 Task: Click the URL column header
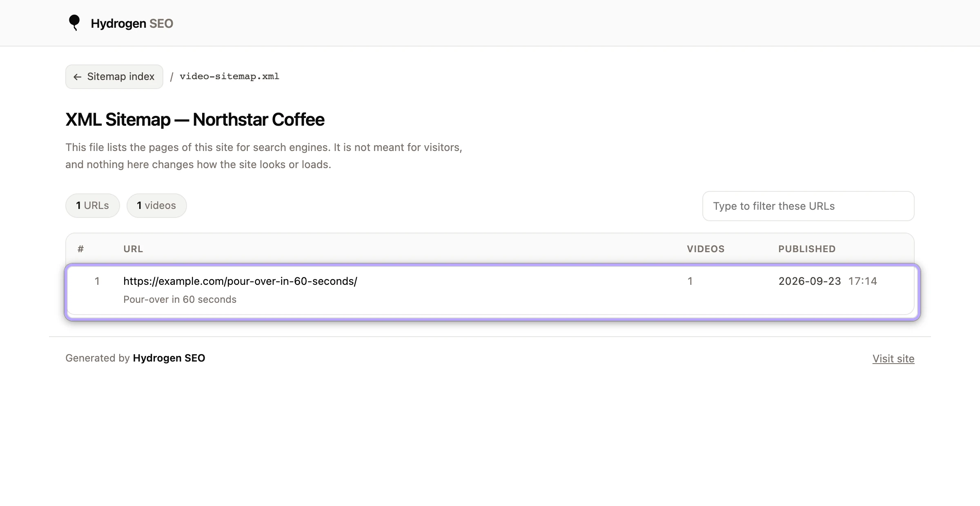pyautogui.click(x=133, y=249)
